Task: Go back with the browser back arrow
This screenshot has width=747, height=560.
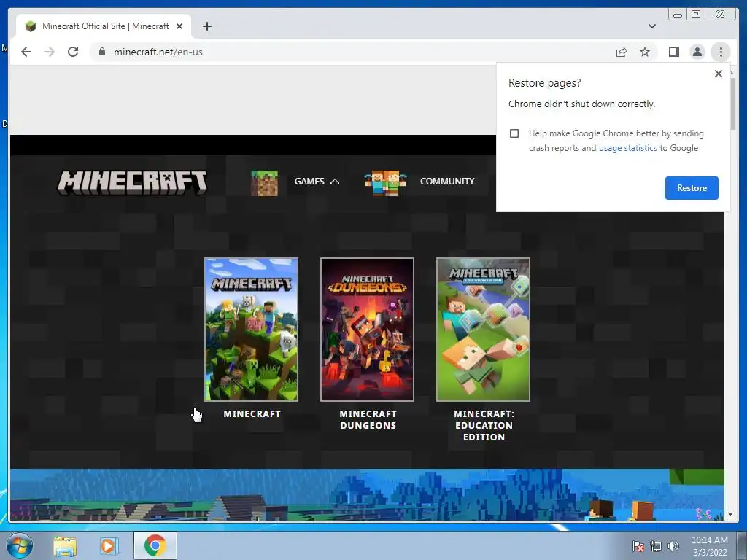Action: click(26, 52)
